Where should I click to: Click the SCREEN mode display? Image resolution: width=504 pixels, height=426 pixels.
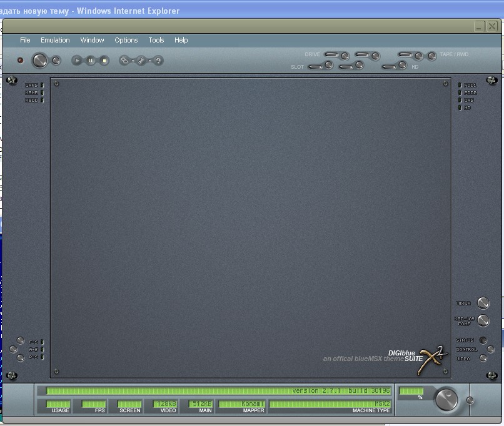coord(129,404)
